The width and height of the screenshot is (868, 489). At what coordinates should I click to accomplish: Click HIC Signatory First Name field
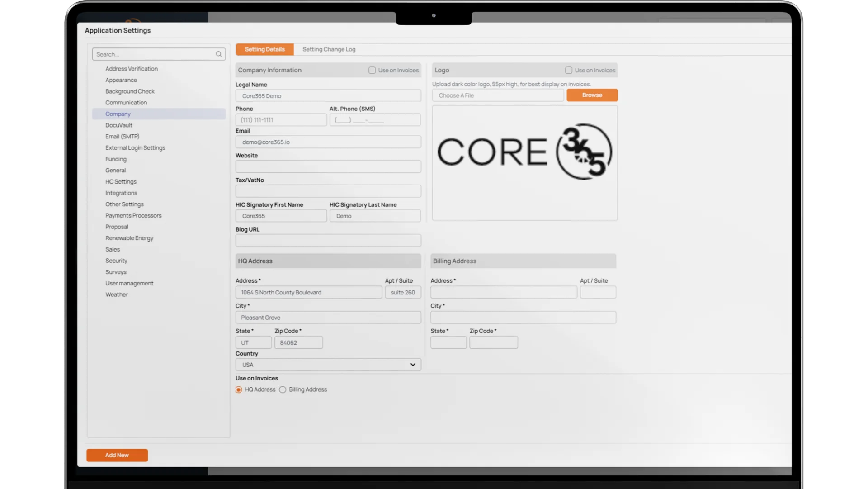click(281, 216)
